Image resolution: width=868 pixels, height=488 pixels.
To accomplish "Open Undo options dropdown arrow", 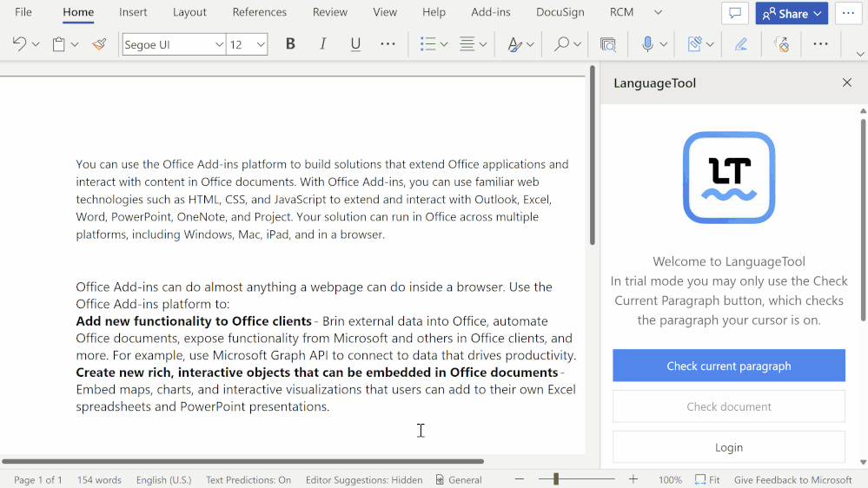I will 36,44.
